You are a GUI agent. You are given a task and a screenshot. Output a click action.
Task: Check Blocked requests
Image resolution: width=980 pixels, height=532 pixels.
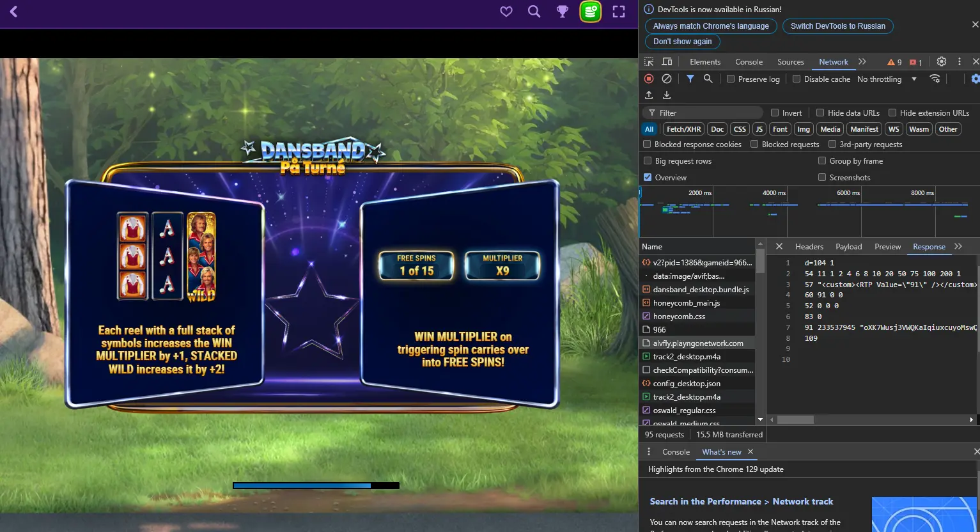click(754, 144)
